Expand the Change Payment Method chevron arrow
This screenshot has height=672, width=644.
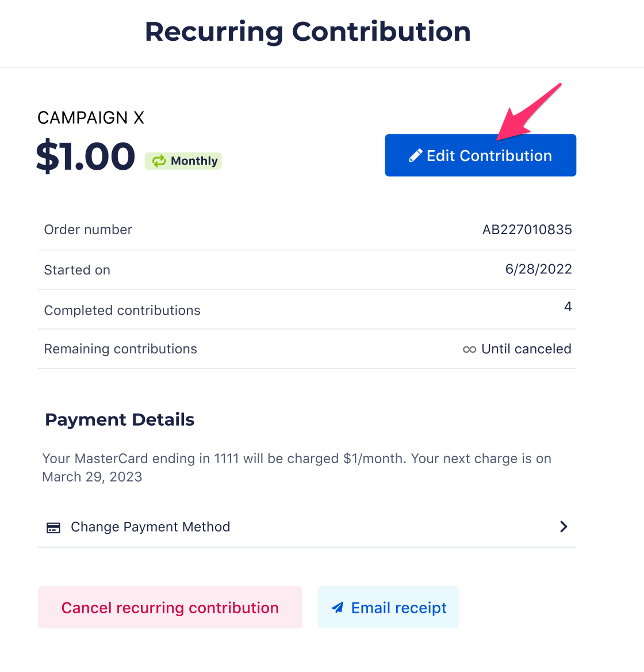click(563, 527)
